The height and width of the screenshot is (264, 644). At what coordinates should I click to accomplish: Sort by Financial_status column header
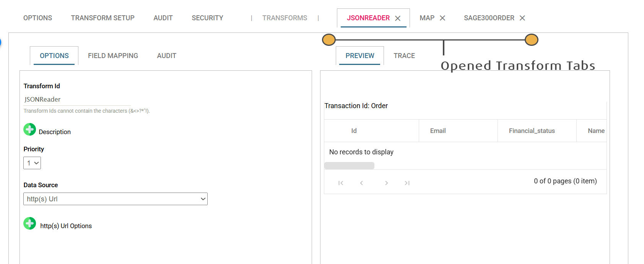(532, 131)
